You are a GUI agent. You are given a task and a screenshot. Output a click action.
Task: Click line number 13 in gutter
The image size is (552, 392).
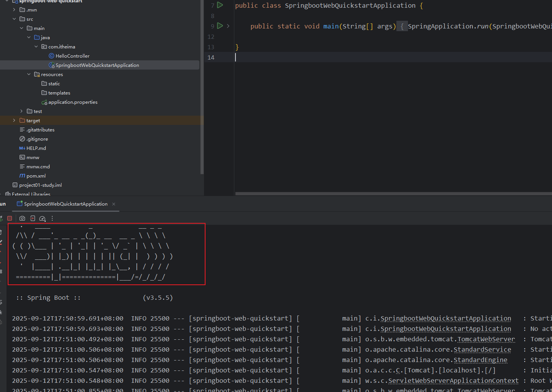tap(211, 47)
